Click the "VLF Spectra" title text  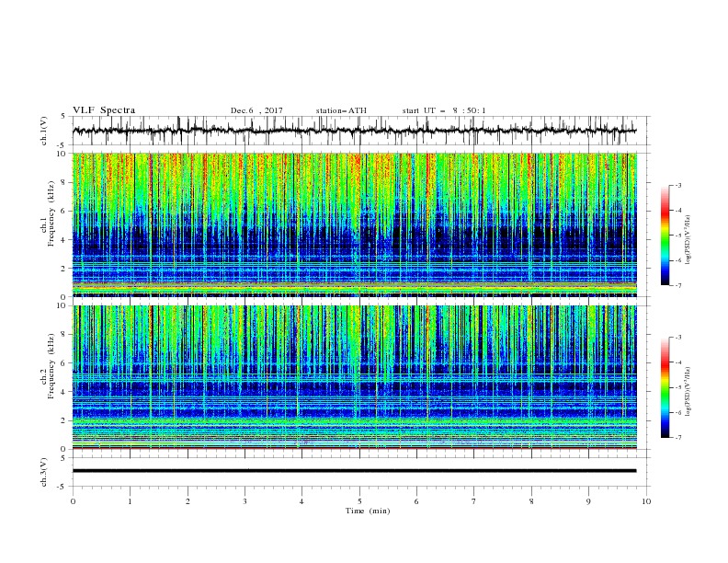coord(104,110)
